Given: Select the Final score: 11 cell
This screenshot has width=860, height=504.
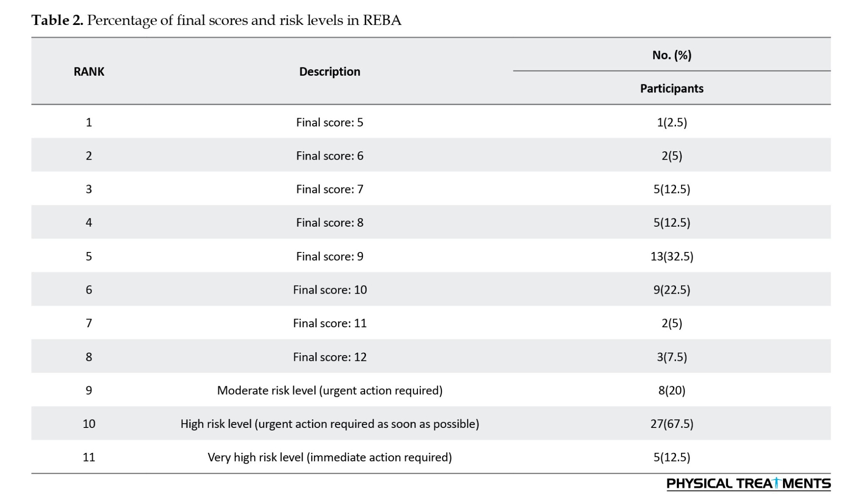Looking at the screenshot, I should pyautogui.click(x=329, y=323).
